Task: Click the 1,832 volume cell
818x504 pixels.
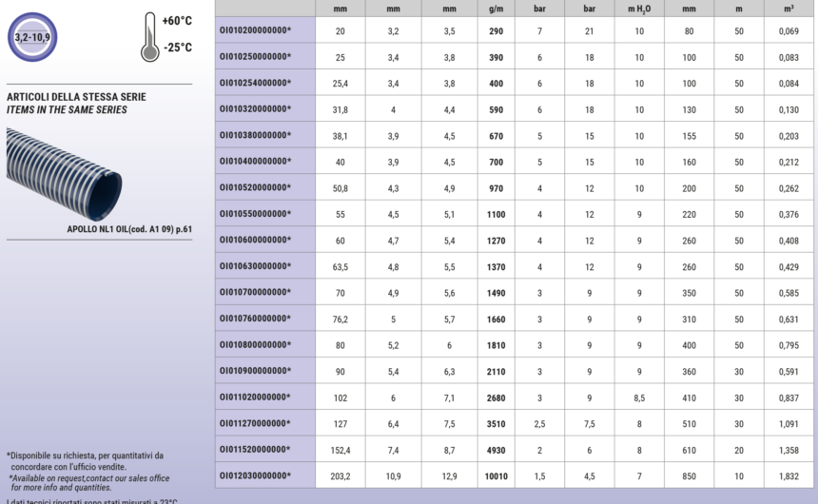Action: (x=789, y=475)
